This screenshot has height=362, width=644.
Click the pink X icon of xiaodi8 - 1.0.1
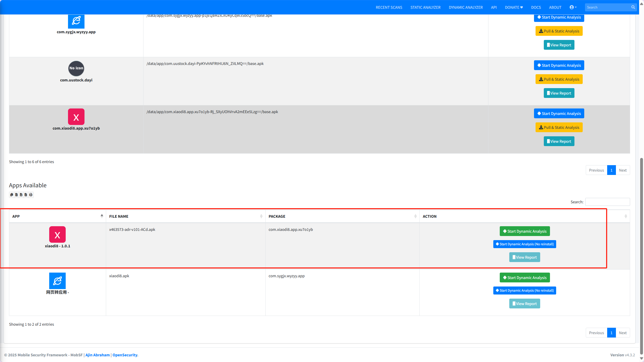point(57,234)
